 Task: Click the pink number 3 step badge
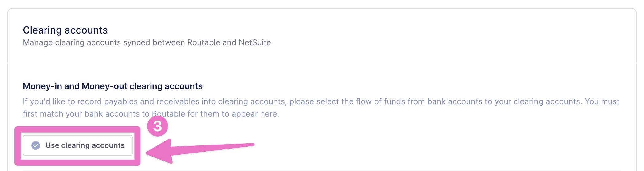click(158, 126)
